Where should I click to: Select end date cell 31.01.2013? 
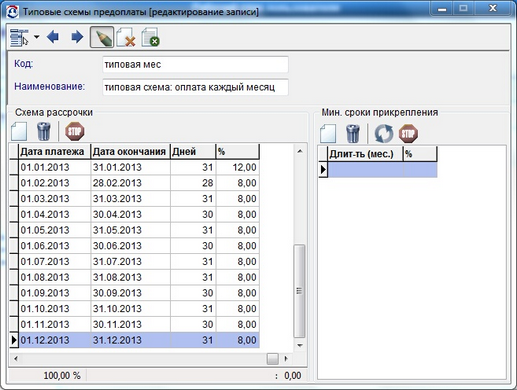[x=130, y=167]
